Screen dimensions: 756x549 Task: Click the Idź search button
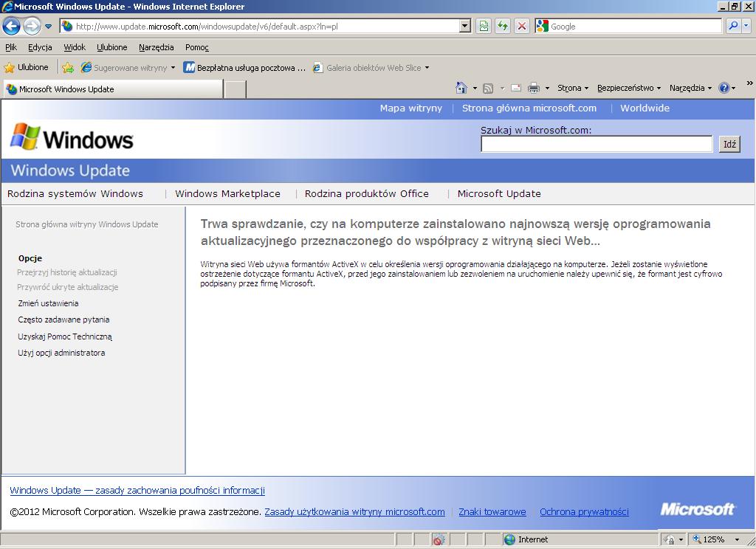[x=729, y=144]
